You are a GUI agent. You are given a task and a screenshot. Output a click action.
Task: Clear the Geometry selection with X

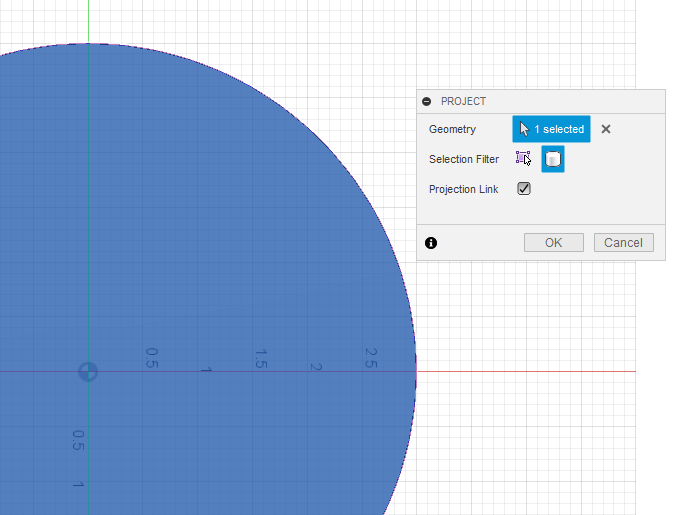[606, 129]
